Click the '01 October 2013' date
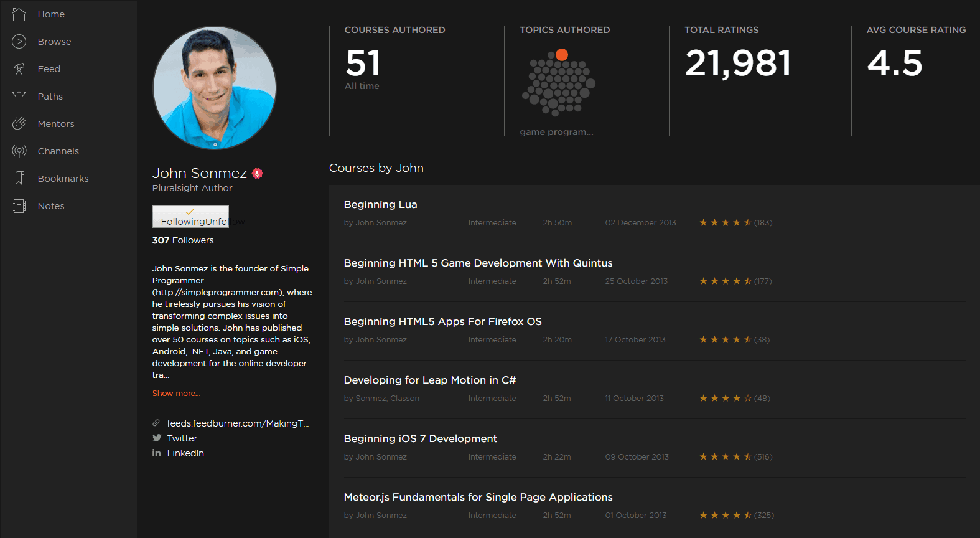The image size is (980, 538). (x=635, y=516)
